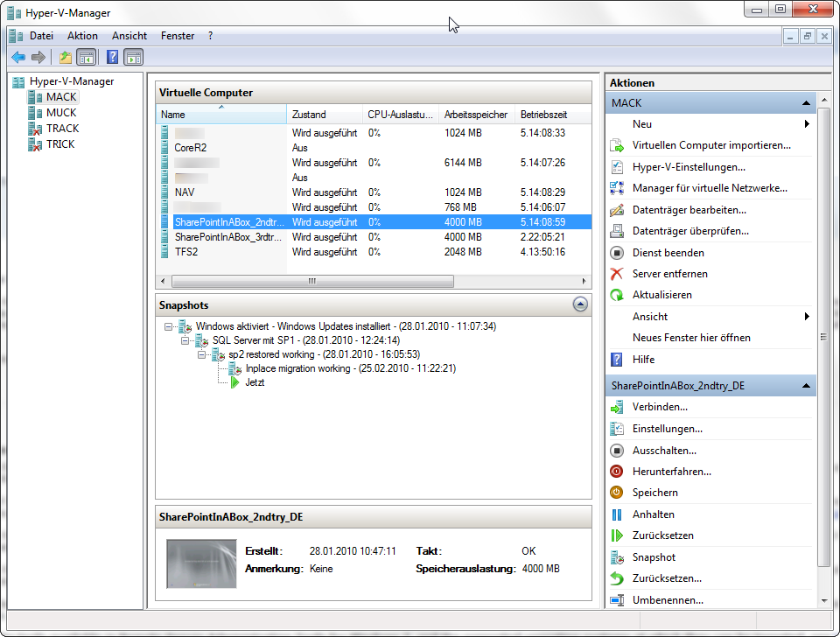Expand the Neu submenu arrow
The image size is (840, 637).
(x=806, y=124)
